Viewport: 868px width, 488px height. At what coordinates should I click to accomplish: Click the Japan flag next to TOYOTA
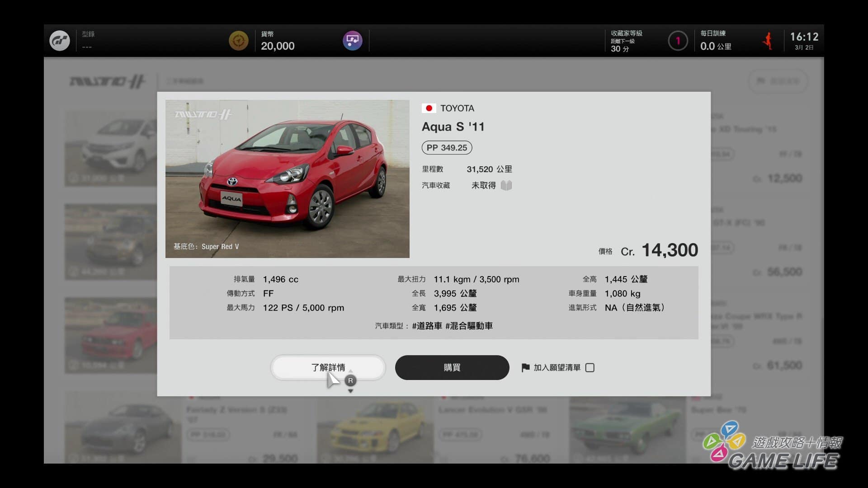pos(429,108)
